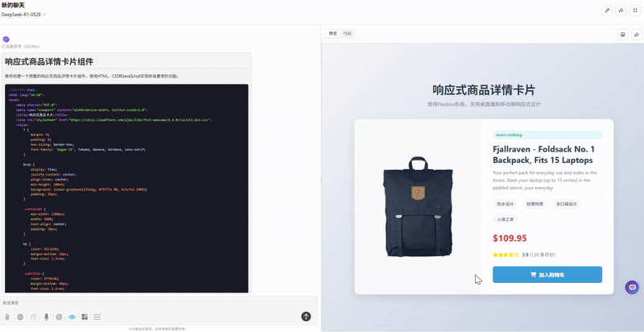Click the paperclip attachment icon

[7, 317]
